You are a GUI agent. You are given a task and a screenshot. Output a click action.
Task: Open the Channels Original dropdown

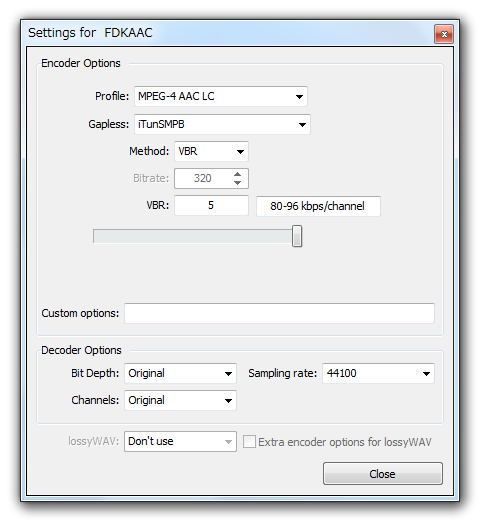coord(180,400)
